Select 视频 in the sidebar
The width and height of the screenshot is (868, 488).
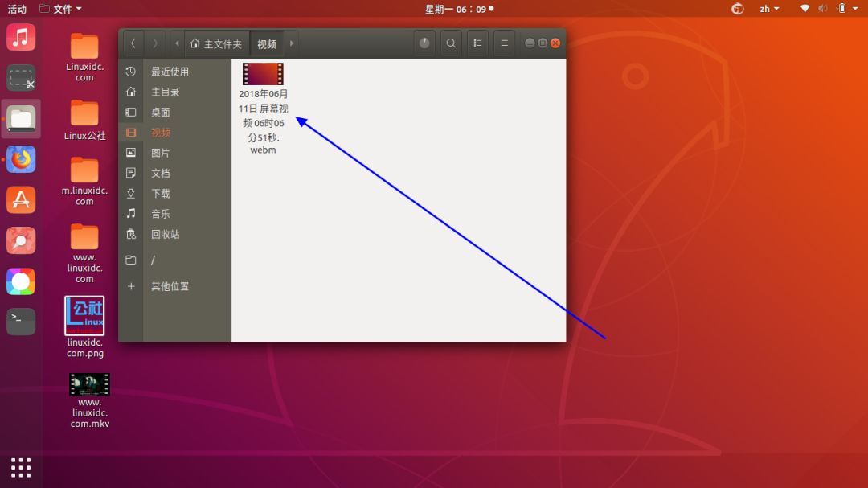[x=161, y=133]
